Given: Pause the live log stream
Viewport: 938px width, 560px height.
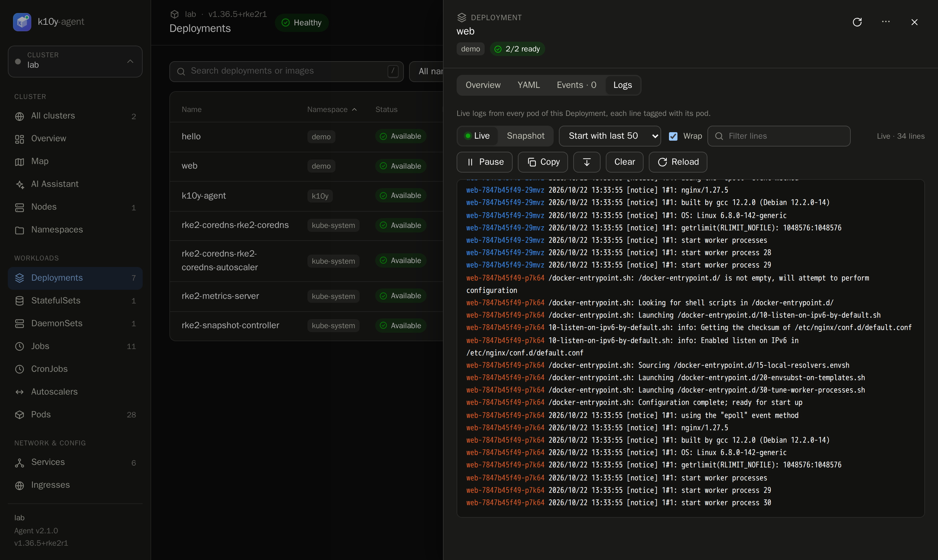Looking at the screenshot, I should point(484,162).
